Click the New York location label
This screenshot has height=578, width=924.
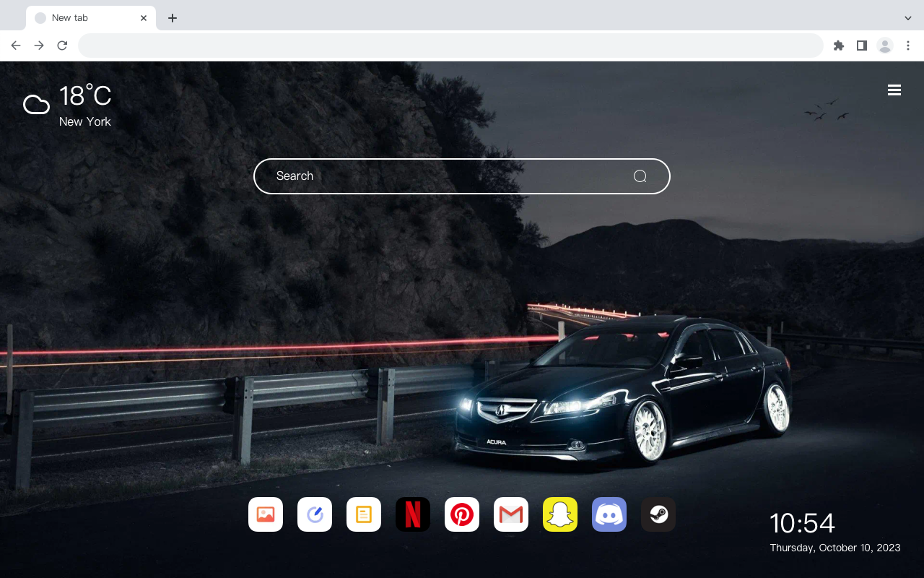[85, 121]
